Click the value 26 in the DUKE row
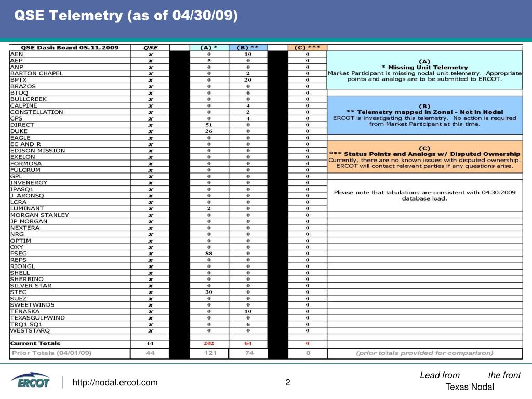This screenshot has height=399, width=532. tap(209, 131)
